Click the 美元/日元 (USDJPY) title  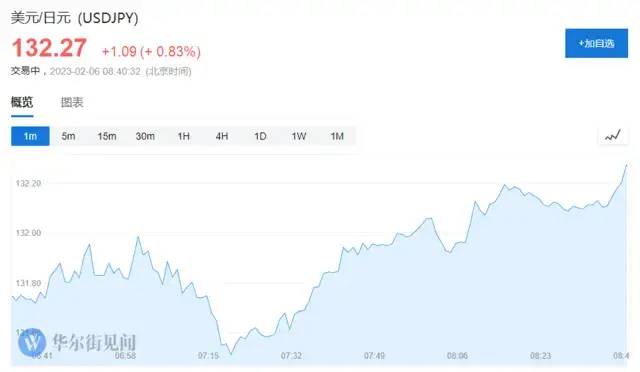pos(74,18)
